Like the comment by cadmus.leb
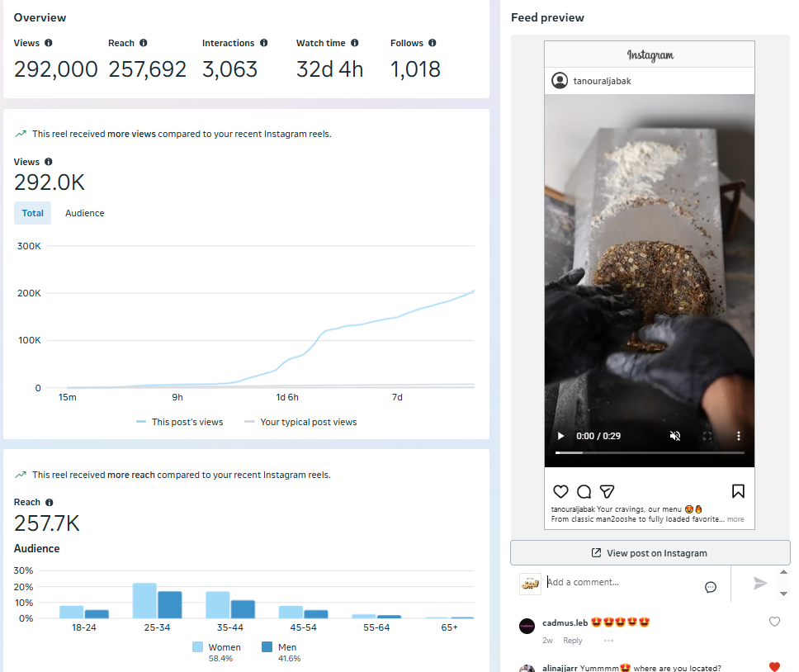 click(x=774, y=622)
